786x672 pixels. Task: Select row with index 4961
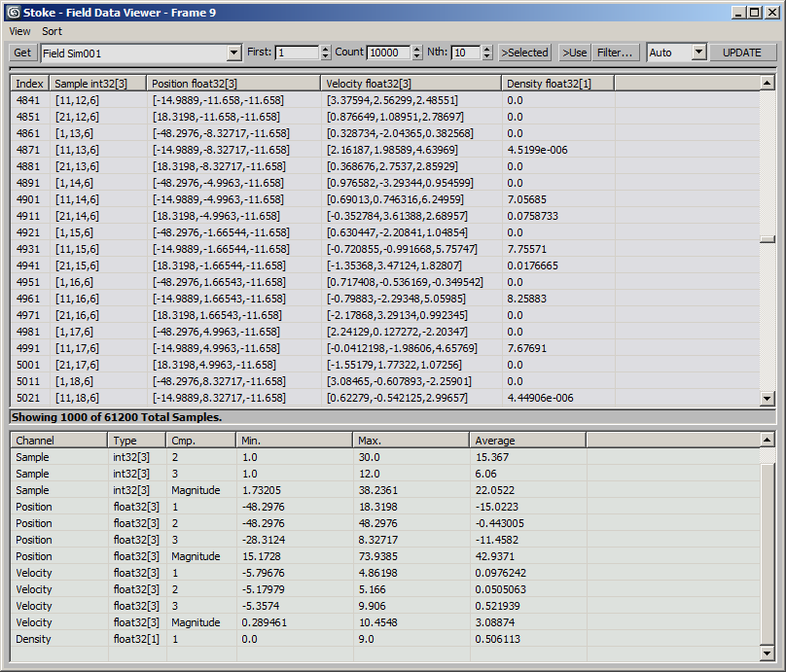click(385, 299)
